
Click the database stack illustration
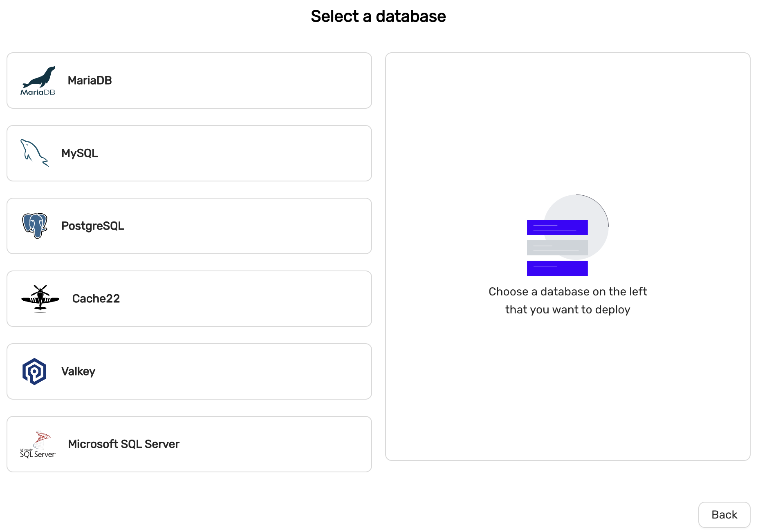click(x=567, y=236)
